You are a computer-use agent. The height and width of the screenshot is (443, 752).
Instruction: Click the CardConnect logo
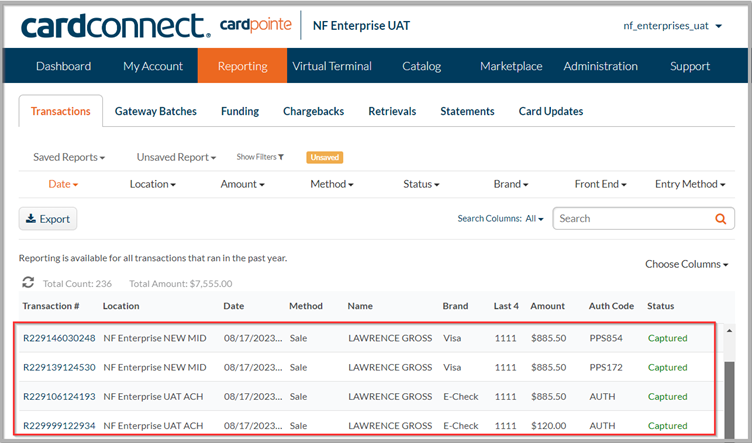(x=116, y=26)
